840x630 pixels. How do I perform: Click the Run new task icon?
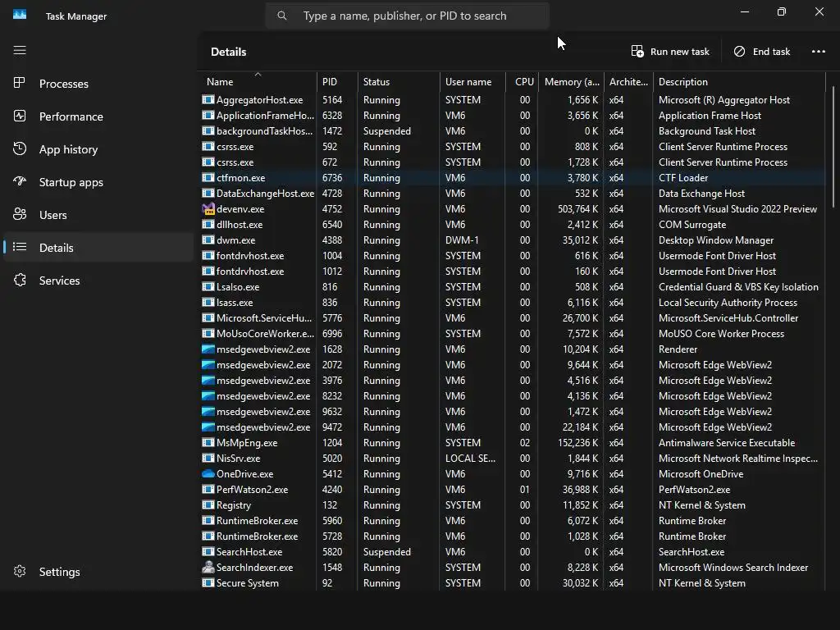tap(637, 51)
